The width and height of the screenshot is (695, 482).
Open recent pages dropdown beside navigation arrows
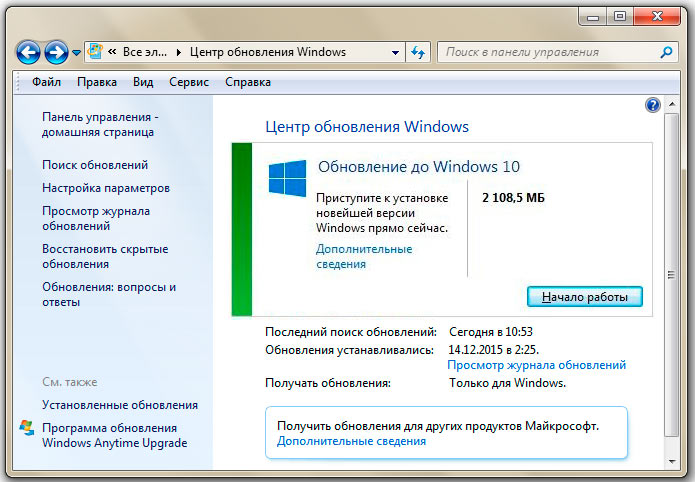tap(76, 53)
